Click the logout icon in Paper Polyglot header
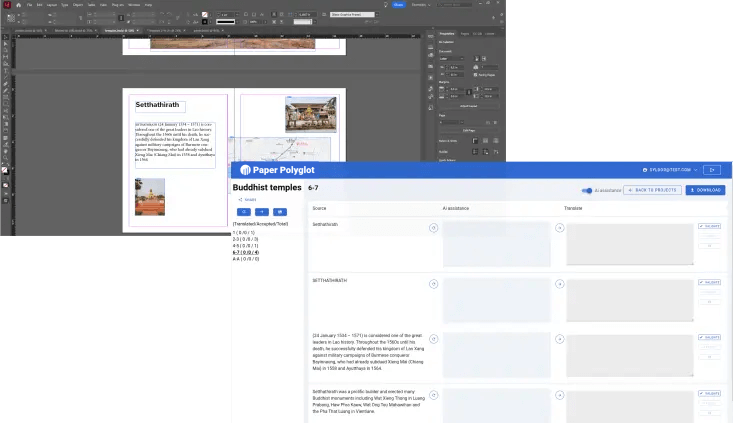 tap(712, 170)
